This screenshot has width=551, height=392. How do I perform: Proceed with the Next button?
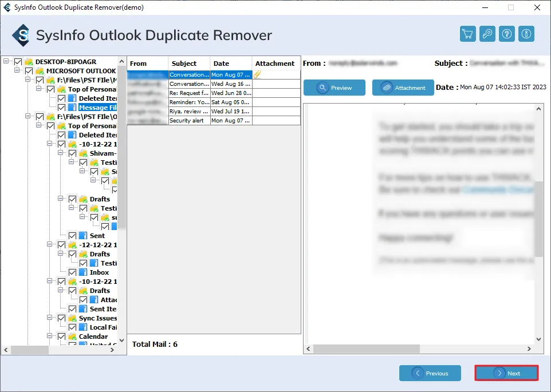[507, 373]
